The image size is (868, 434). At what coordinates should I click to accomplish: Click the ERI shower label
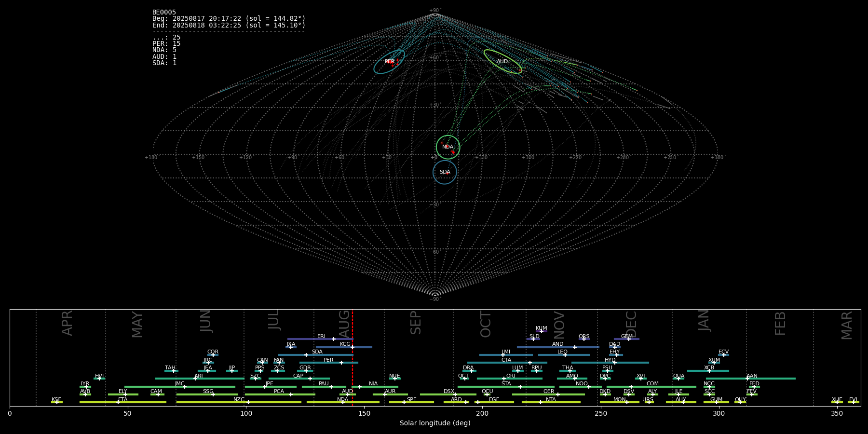coord(321,337)
